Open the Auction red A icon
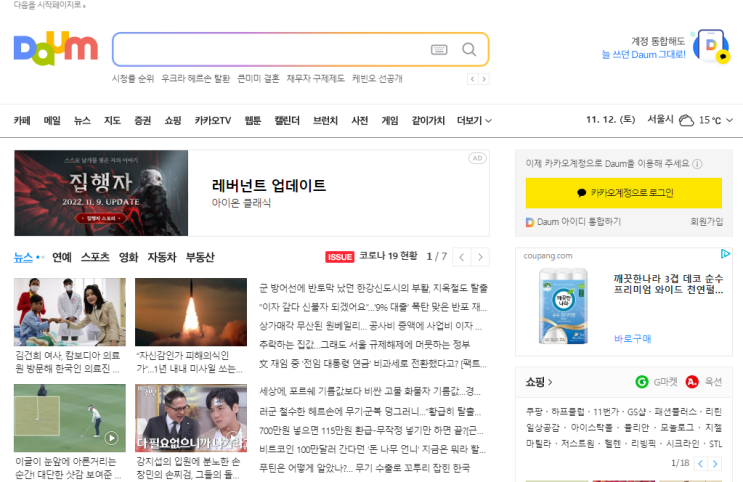Image resolution: width=743 pixels, height=482 pixels. click(x=692, y=382)
